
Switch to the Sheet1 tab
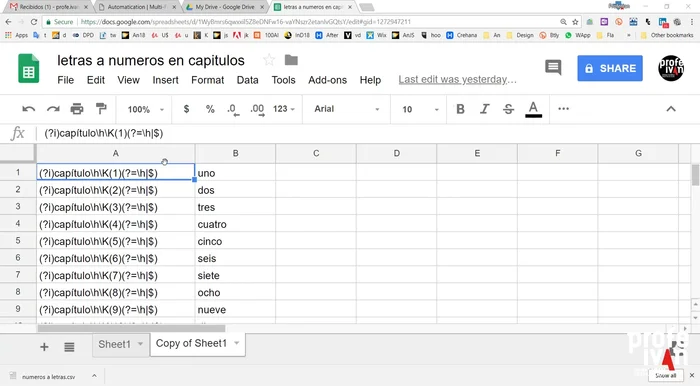(x=114, y=344)
